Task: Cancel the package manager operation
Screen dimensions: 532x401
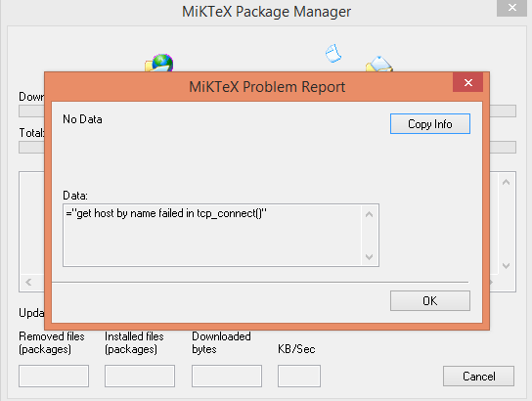Action: pyautogui.click(x=478, y=376)
